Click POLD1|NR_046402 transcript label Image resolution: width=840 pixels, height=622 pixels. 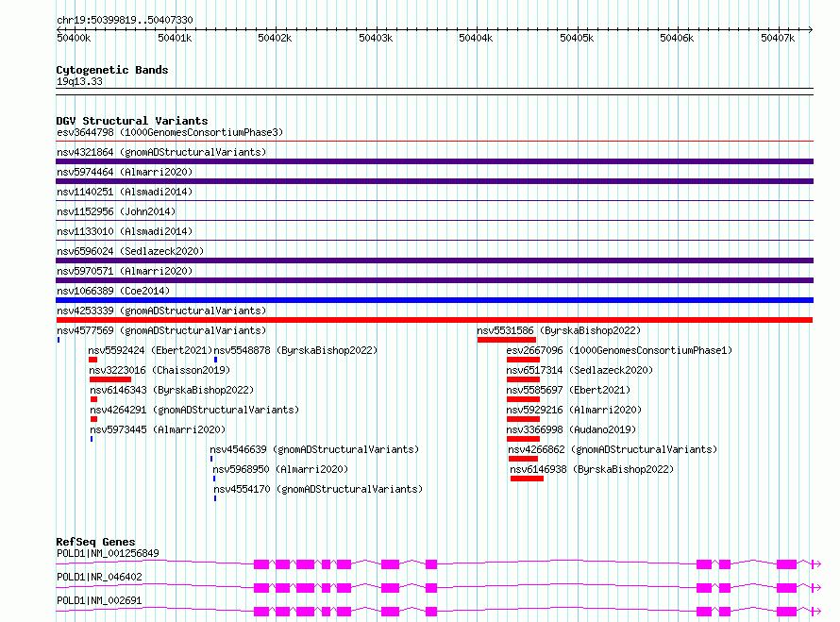tap(99, 577)
